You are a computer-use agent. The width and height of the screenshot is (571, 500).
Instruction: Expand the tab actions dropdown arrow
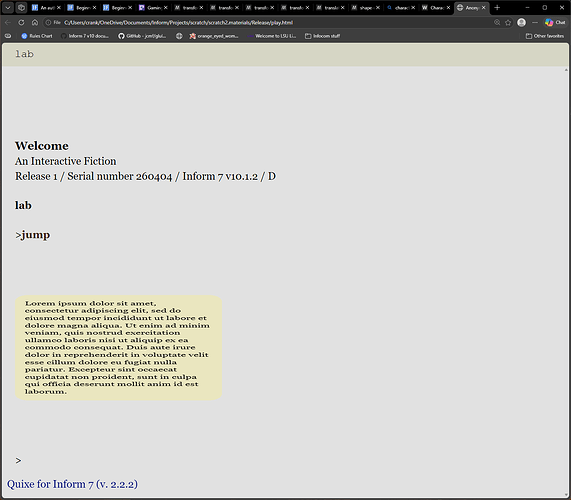[x=8, y=8]
